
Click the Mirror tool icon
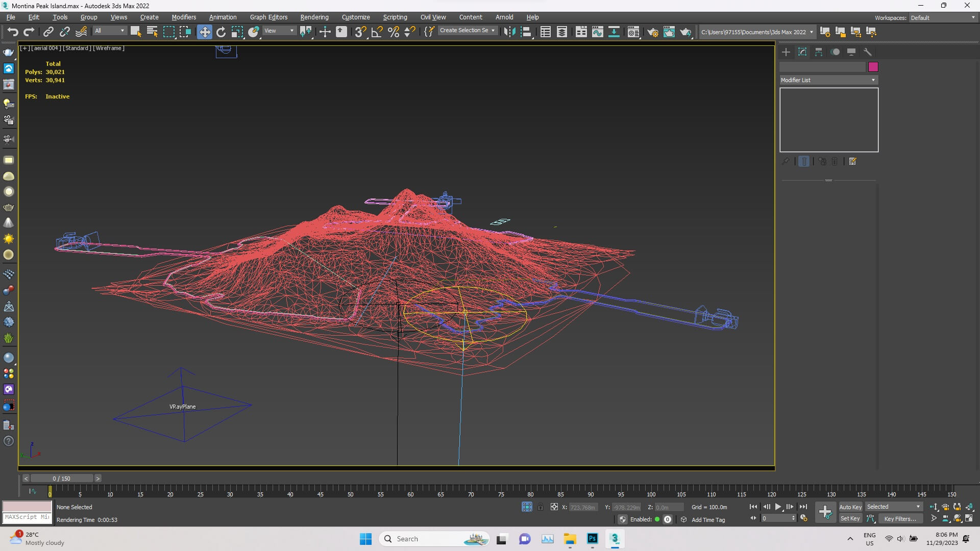click(x=509, y=32)
